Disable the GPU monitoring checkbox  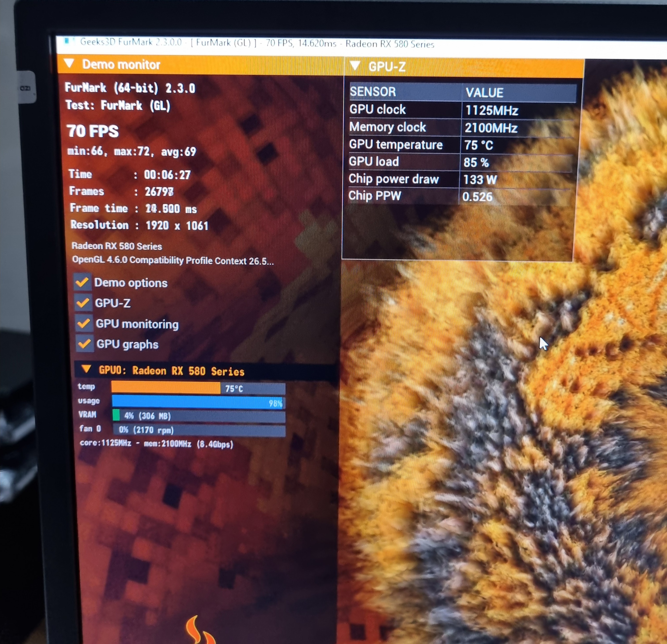[x=83, y=323]
